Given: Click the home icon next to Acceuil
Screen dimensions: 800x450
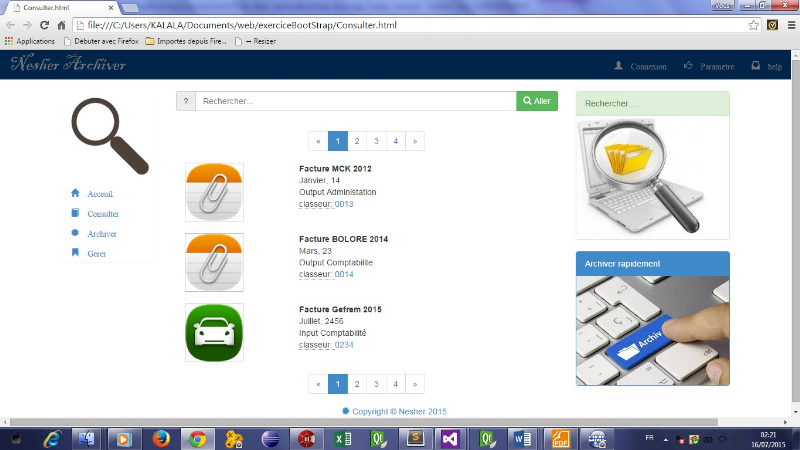Looking at the screenshot, I should pyautogui.click(x=76, y=193).
